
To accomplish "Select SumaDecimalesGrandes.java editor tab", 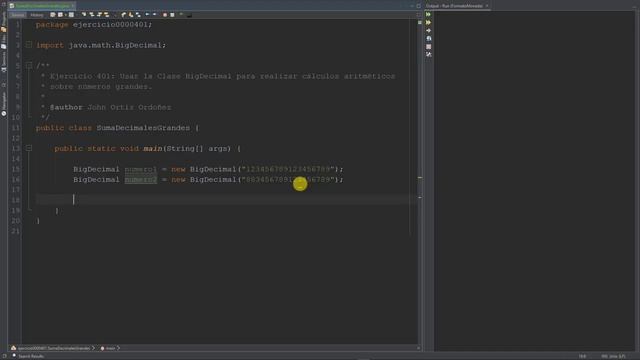I will 42,6.
